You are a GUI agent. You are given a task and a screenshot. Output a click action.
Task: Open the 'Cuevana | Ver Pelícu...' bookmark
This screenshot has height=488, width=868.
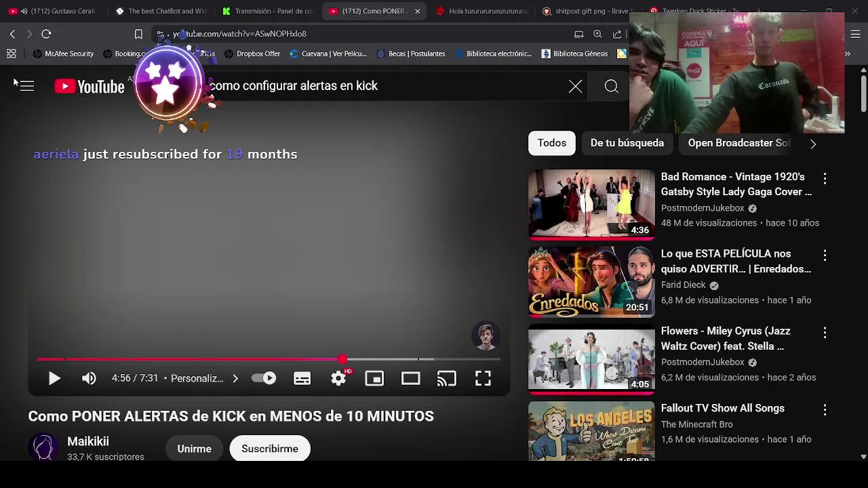328,54
